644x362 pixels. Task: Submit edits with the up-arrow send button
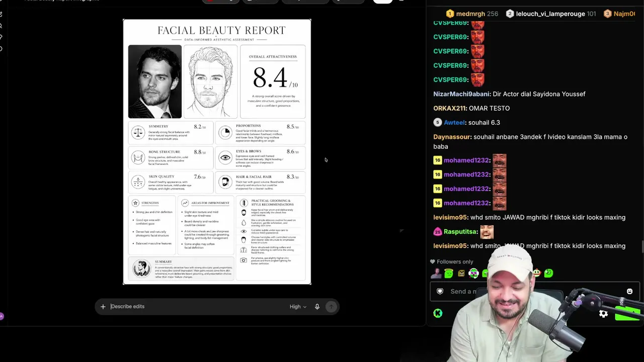pyautogui.click(x=331, y=307)
